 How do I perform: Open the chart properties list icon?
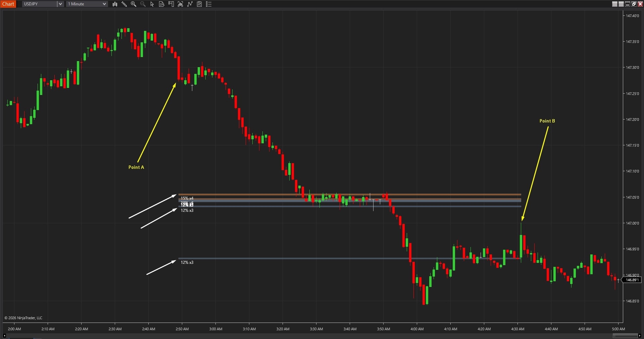click(x=209, y=4)
